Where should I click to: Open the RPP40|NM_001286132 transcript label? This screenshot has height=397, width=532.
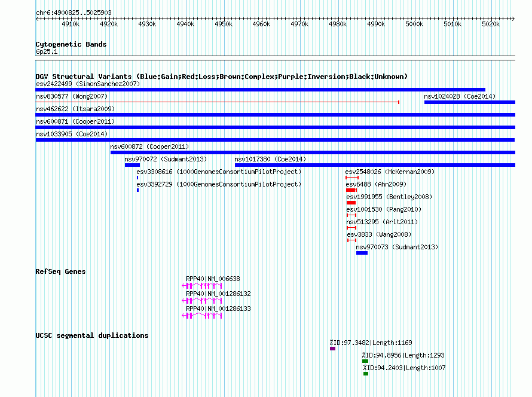pyautogui.click(x=219, y=294)
